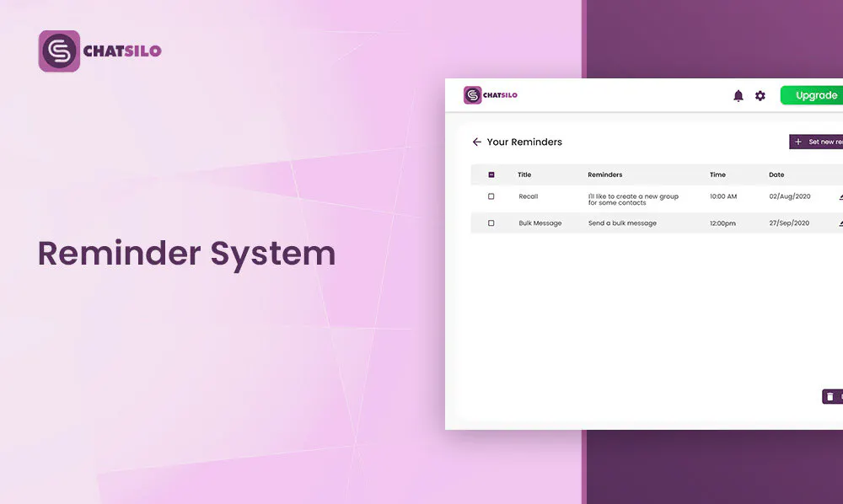Click the Reminder System banner title
The image size is (843, 504).
(186, 254)
